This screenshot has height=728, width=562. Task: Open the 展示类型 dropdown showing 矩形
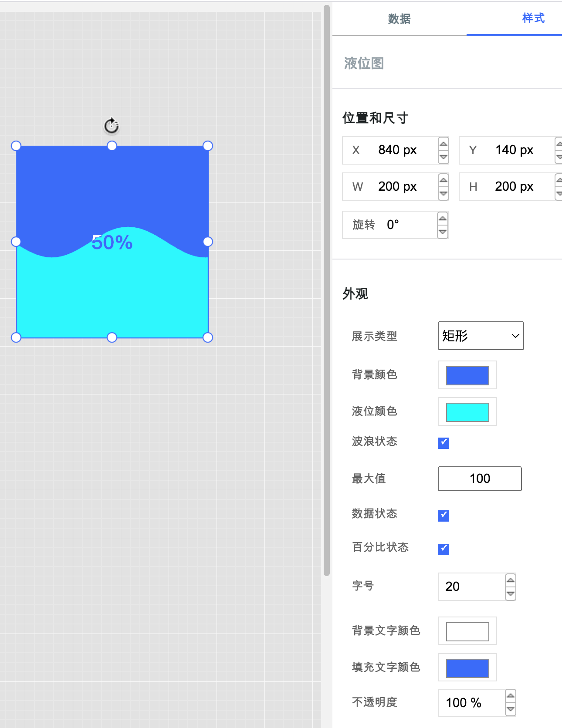coord(481,336)
